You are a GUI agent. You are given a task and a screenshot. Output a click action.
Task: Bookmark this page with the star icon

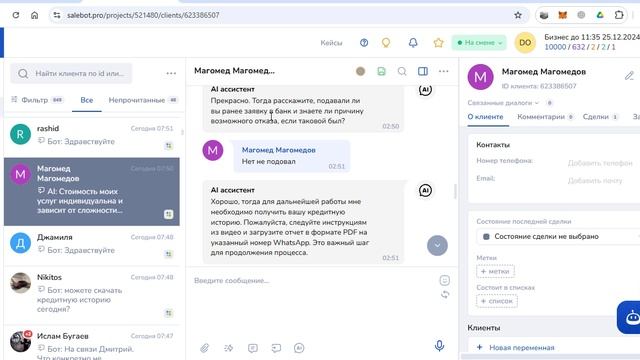[518, 15]
